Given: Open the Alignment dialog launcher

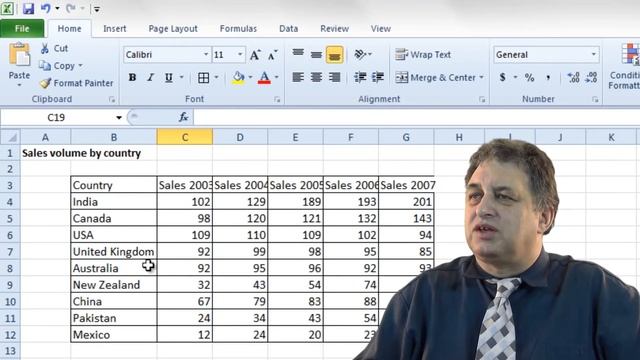Looking at the screenshot, I should (482, 100).
